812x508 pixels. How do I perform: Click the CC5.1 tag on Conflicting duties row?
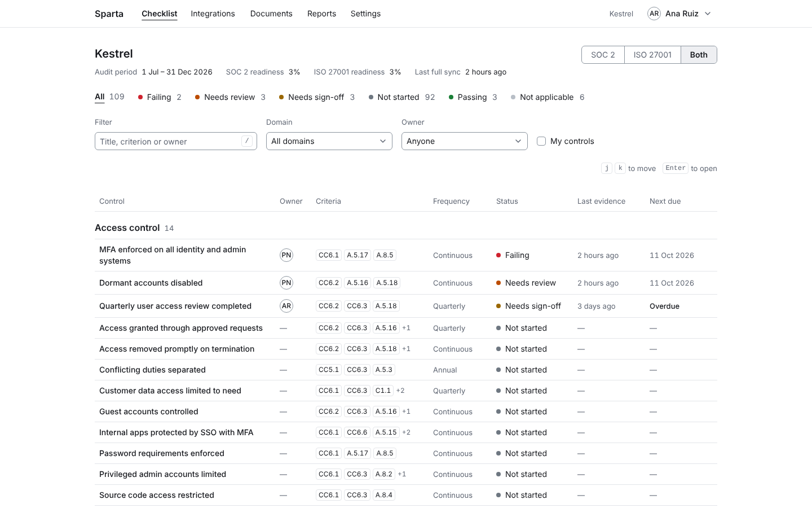pyautogui.click(x=329, y=370)
